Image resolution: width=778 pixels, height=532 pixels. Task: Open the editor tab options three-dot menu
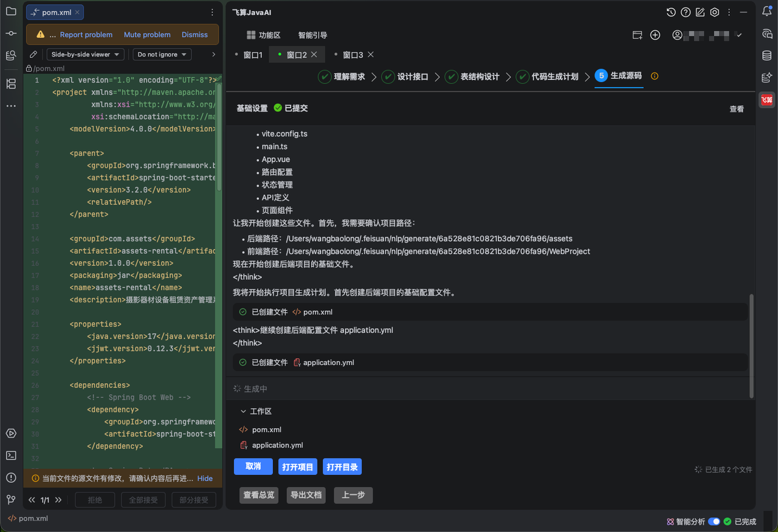[x=212, y=12]
